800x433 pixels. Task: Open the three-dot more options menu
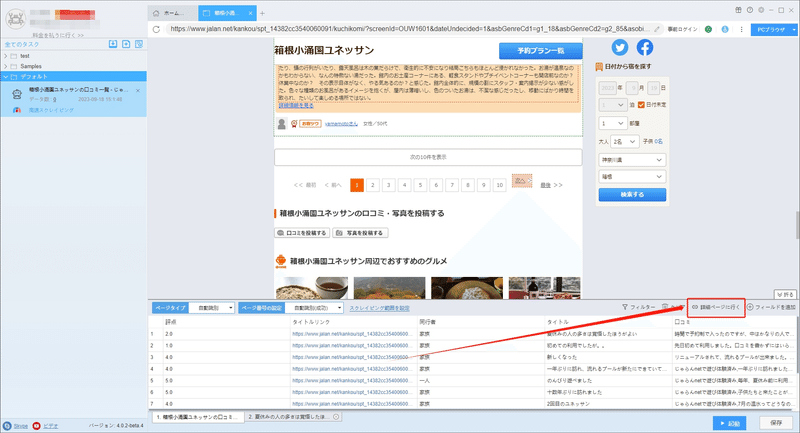click(x=741, y=29)
